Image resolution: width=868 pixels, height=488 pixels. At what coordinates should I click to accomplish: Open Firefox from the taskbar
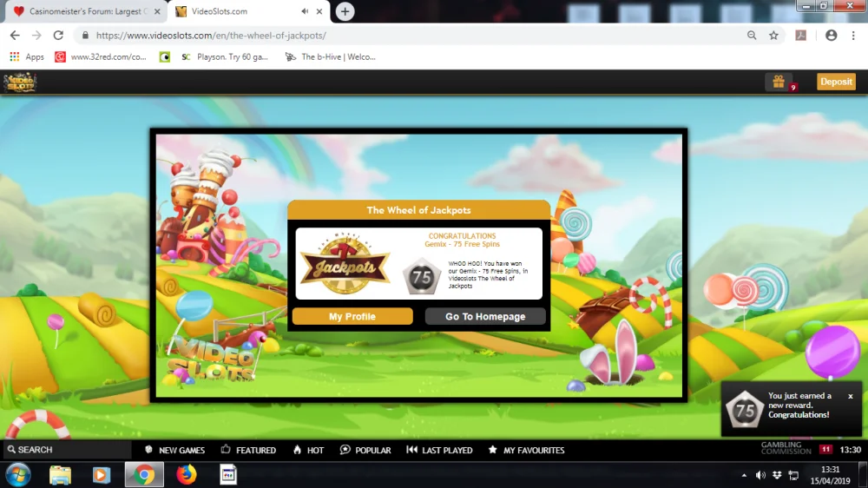(187, 475)
